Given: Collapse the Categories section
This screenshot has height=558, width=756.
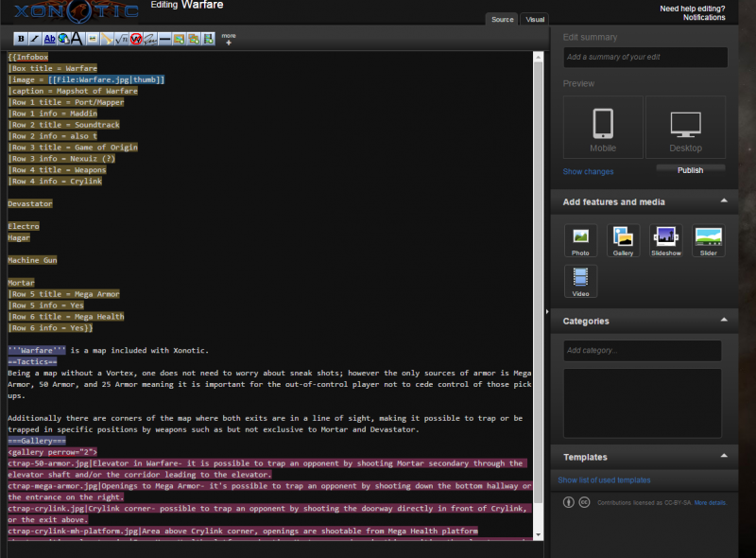Looking at the screenshot, I should (724, 320).
